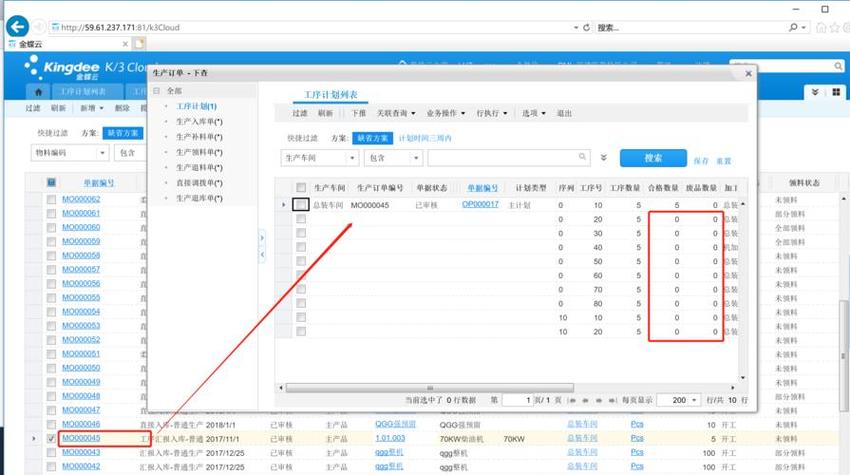Select 生产入库单(*) in the tree
The height and width of the screenshot is (475, 850).
(x=199, y=121)
